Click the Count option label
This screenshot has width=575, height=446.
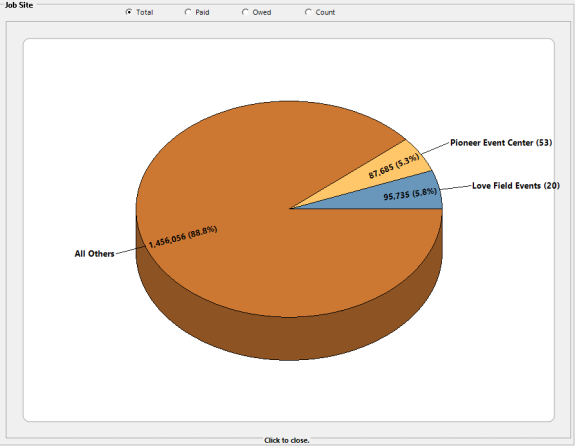pos(325,12)
